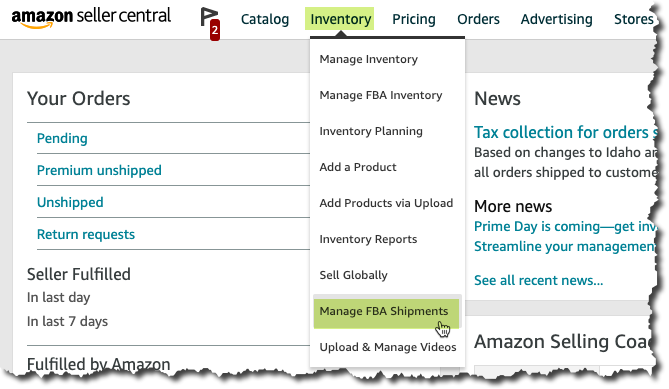
Task: Select Manage Inventory from dropdown
Action: [x=369, y=59]
